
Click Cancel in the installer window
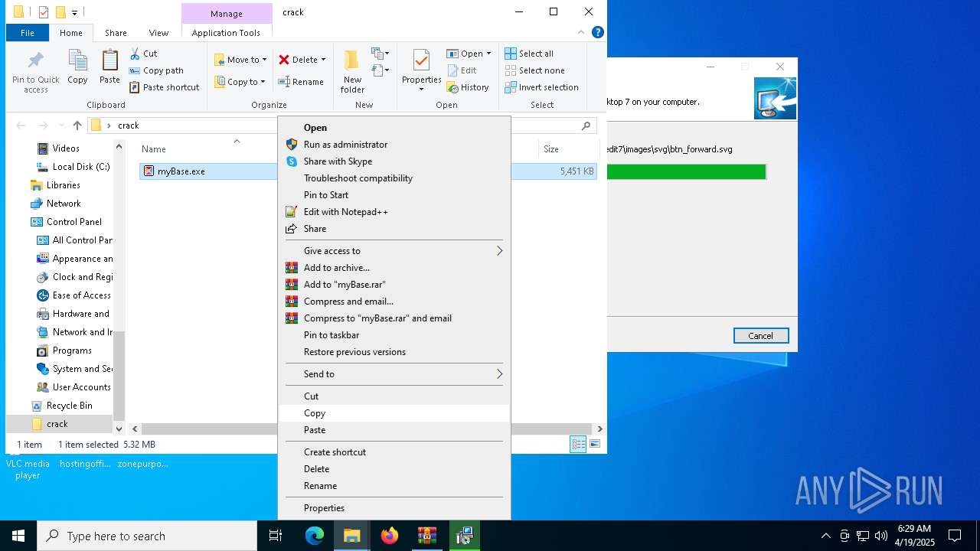(760, 336)
